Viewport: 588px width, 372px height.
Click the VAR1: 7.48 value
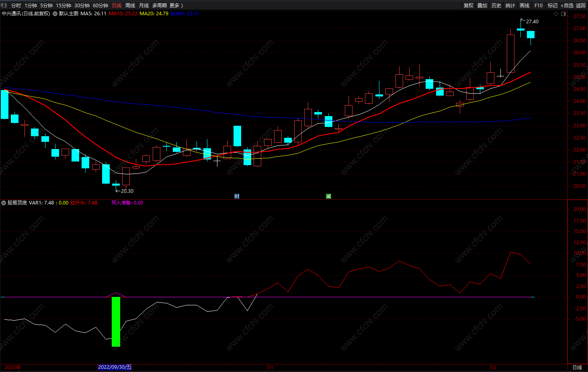click(41, 203)
